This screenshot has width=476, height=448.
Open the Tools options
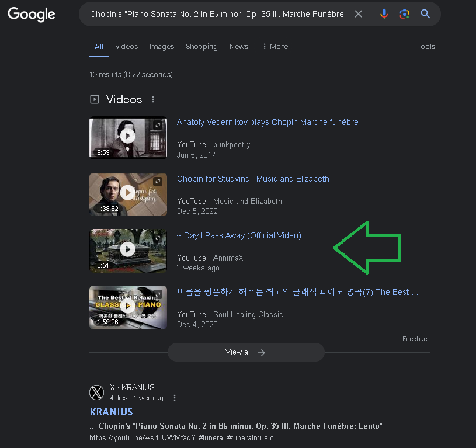426,47
